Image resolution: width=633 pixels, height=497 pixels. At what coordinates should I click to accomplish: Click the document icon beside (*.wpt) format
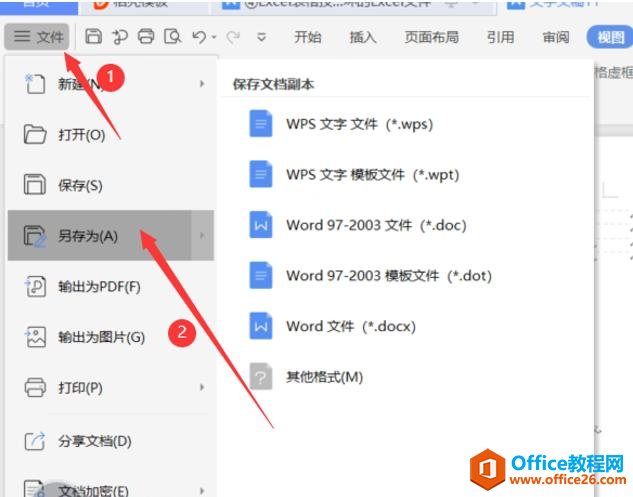pyautogui.click(x=260, y=174)
